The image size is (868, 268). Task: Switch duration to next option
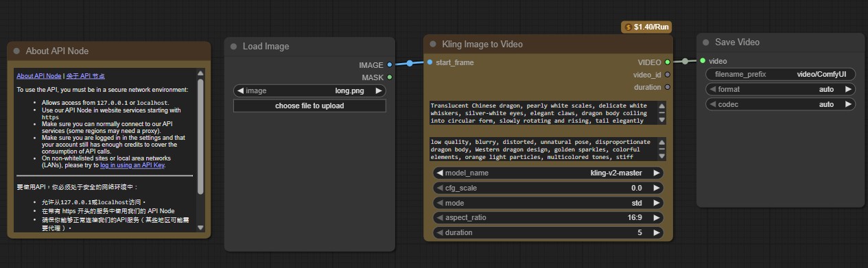click(657, 232)
